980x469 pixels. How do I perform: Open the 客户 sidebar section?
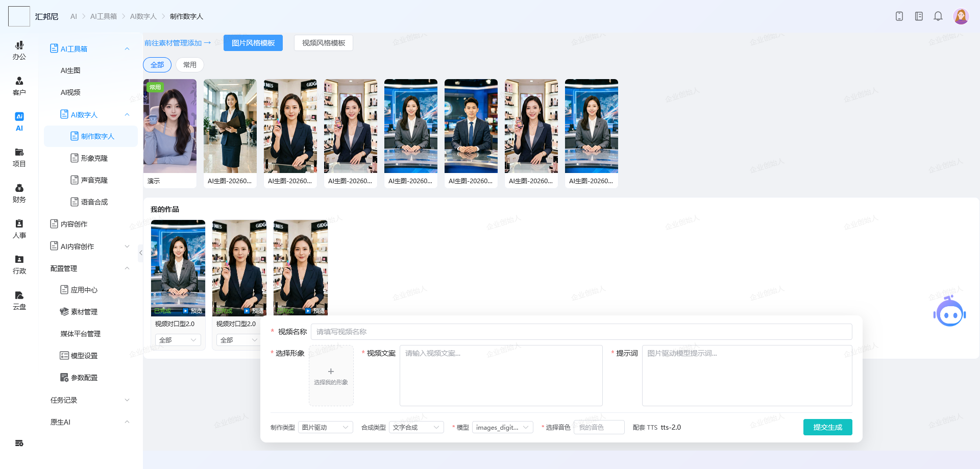click(x=19, y=86)
